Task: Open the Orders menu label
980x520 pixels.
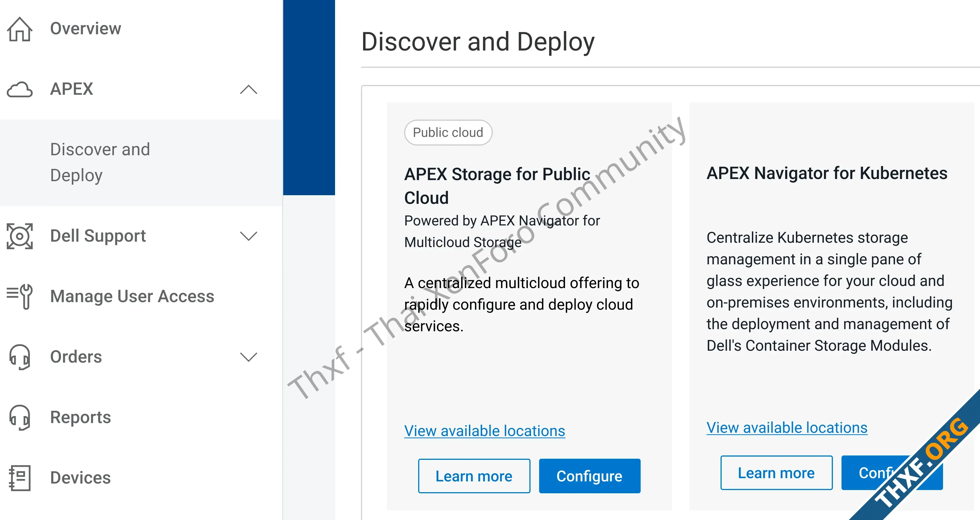Action: pos(76,357)
